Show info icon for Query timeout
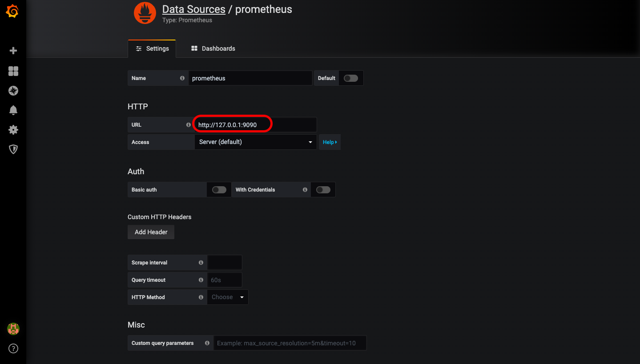Screen dimensions: 640x364 pyautogui.click(x=201, y=280)
